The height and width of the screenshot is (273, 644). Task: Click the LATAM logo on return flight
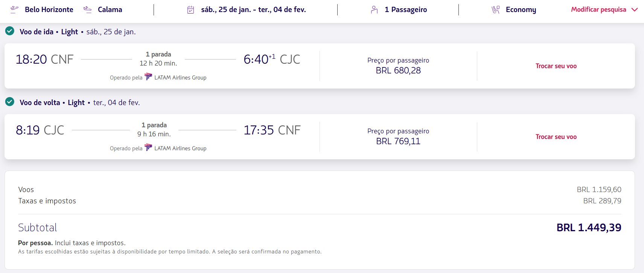(148, 147)
